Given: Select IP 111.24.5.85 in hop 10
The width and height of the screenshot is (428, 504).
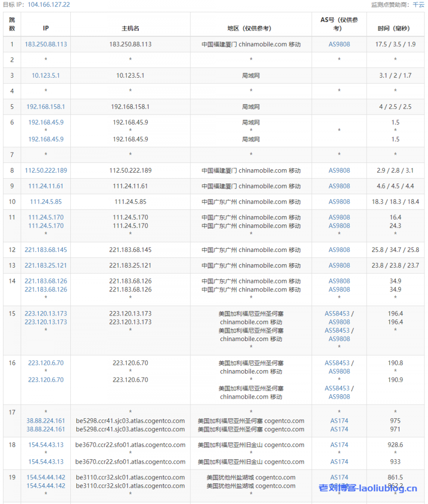Looking at the screenshot, I should [x=46, y=202].
